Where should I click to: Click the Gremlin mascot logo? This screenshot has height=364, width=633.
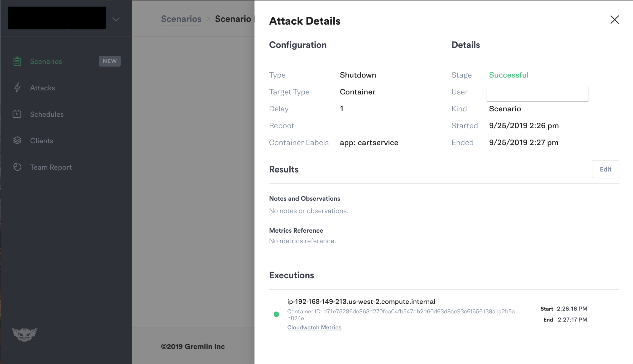pos(25,334)
